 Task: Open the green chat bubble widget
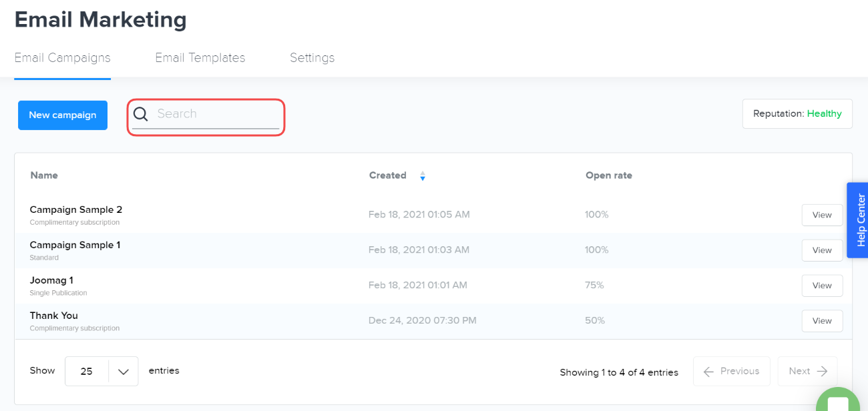[x=837, y=402]
